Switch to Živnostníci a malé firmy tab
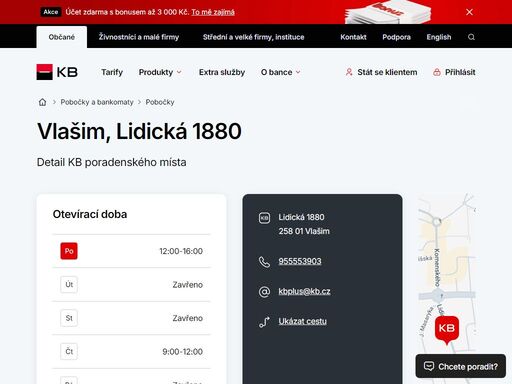Screen dimensions: 512x384 (x=139, y=37)
